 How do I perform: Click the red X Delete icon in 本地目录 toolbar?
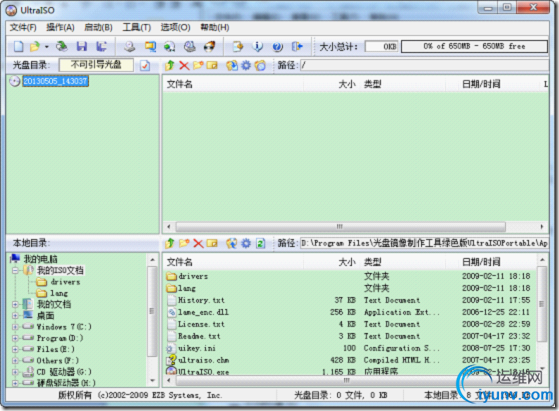[x=198, y=243]
